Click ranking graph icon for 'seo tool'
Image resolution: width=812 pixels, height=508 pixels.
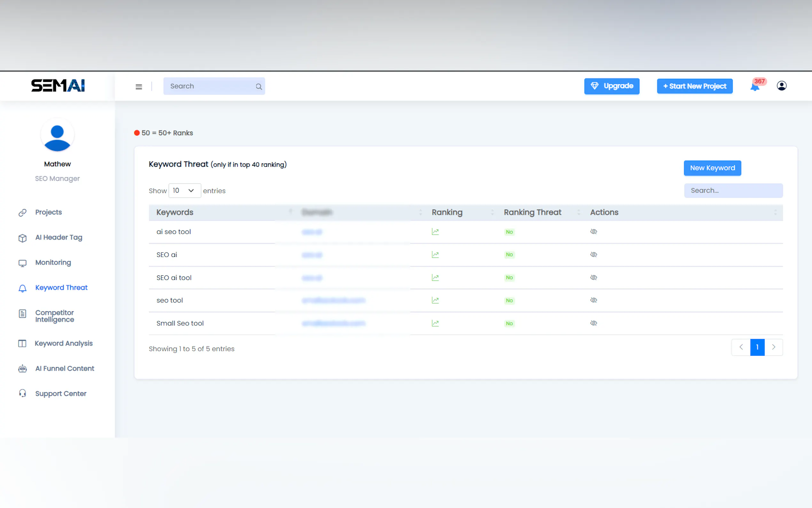coord(435,300)
